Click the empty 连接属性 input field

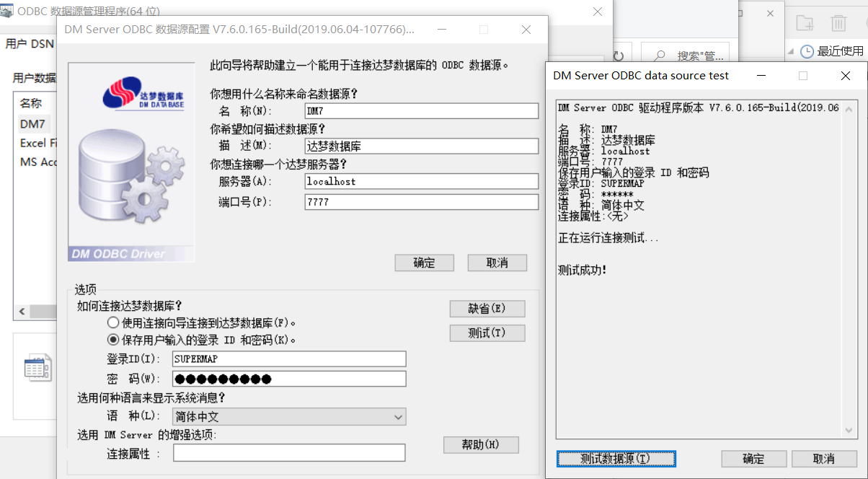(289, 453)
